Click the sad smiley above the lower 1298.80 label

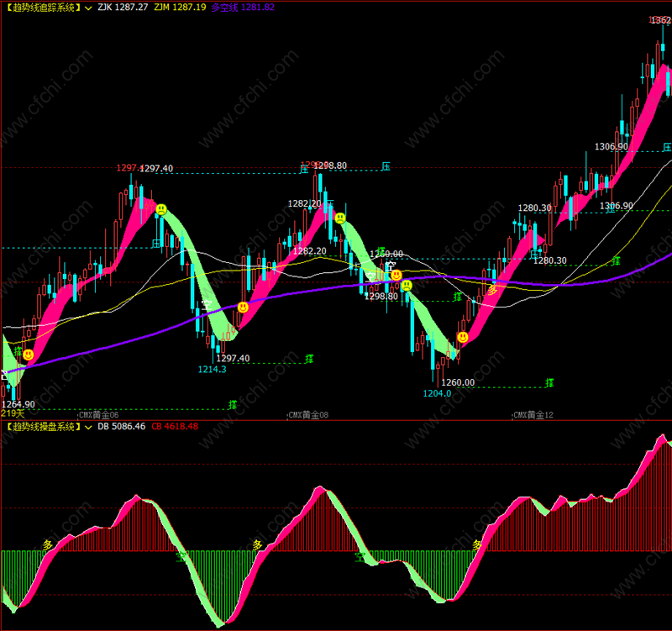(407, 285)
